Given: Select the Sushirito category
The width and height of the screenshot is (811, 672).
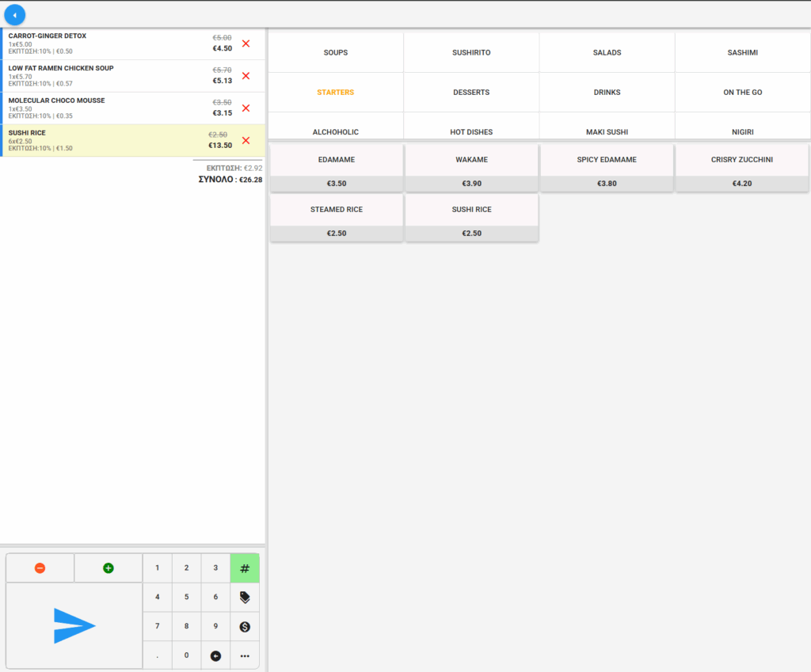Looking at the screenshot, I should 471,52.
